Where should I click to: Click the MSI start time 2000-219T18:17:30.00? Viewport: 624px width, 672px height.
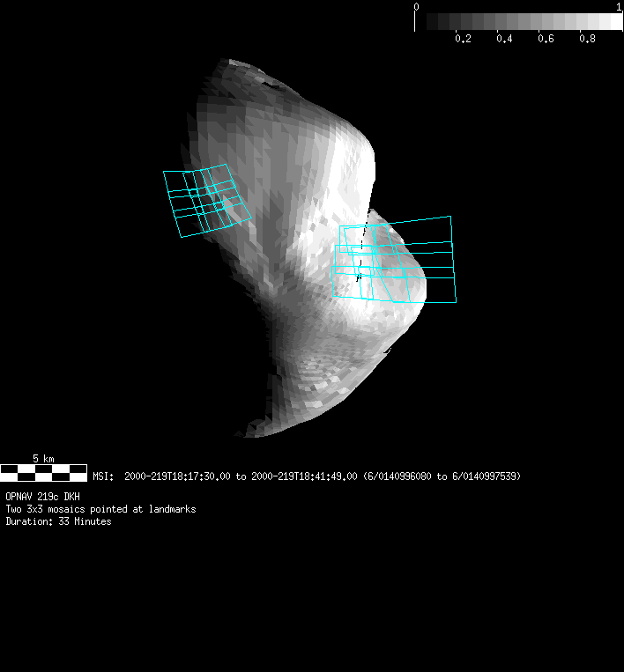(x=178, y=476)
